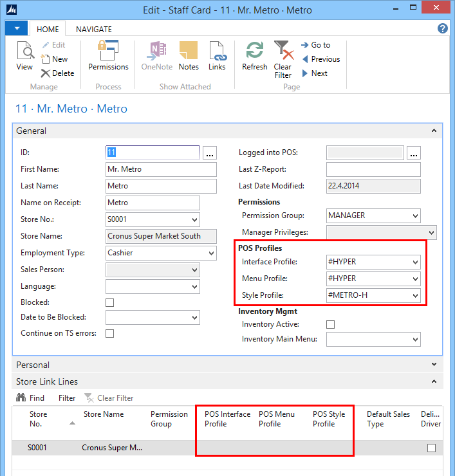Open the Permission Group dropdown
The height and width of the screenshot is (476, 455).
(x=414, y=215)
